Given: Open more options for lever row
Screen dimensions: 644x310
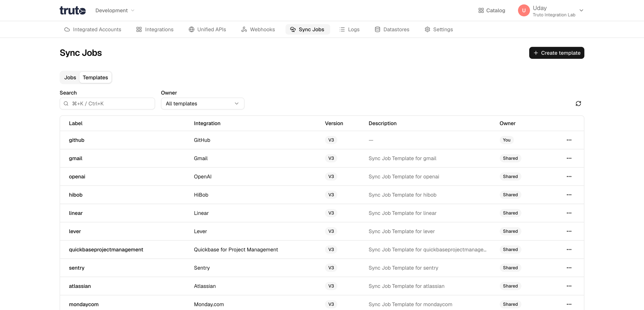Looking at the screenshot, I should click(569, 231).
